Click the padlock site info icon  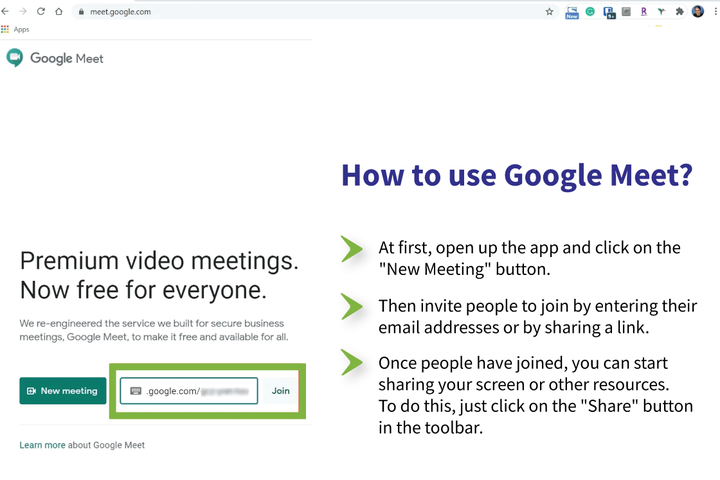coord(79,12)
